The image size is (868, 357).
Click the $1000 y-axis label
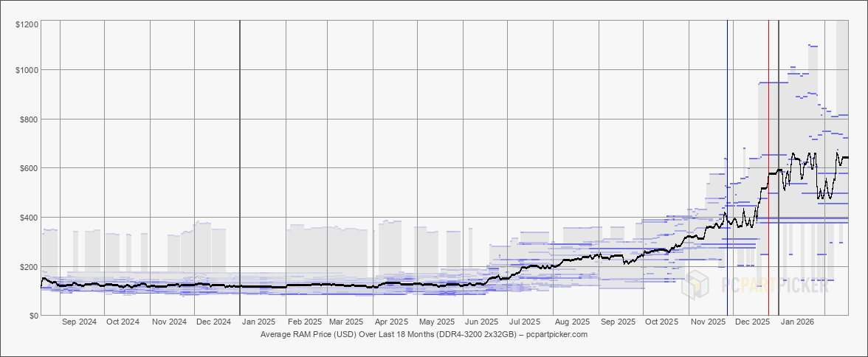[x=27, y=70]
